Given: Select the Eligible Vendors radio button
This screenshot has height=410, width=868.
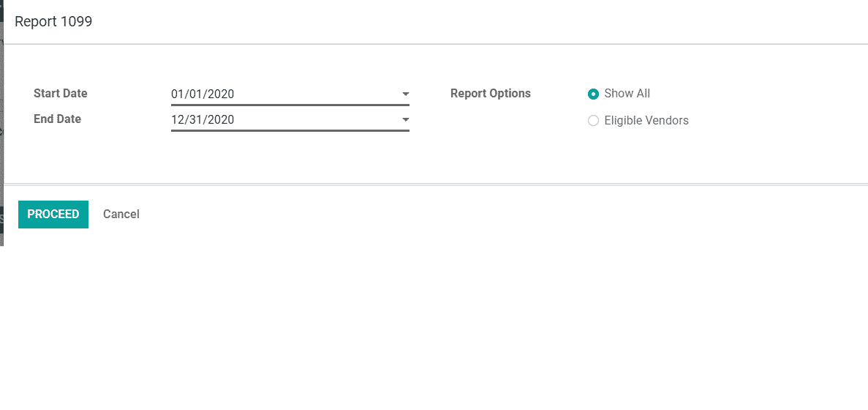Looking at the screenshot, I should coord(593,121).
